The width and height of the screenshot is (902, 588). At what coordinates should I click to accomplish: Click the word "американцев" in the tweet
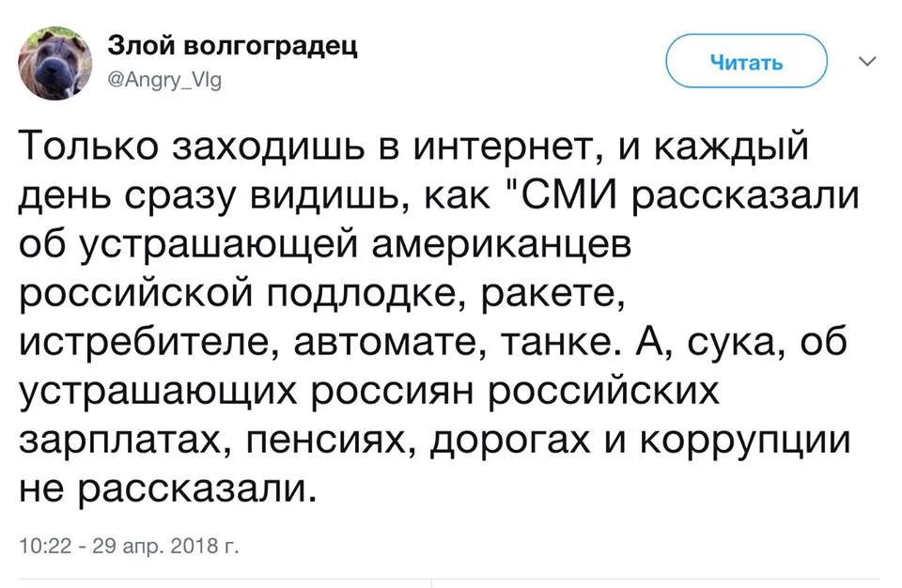click(502, 245)
